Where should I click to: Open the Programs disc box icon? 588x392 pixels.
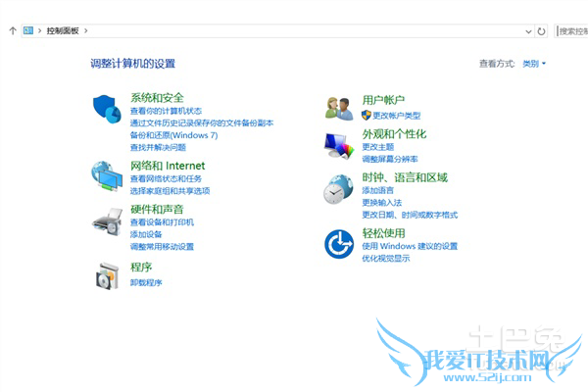pyautogui.click(x=108, y=275)
